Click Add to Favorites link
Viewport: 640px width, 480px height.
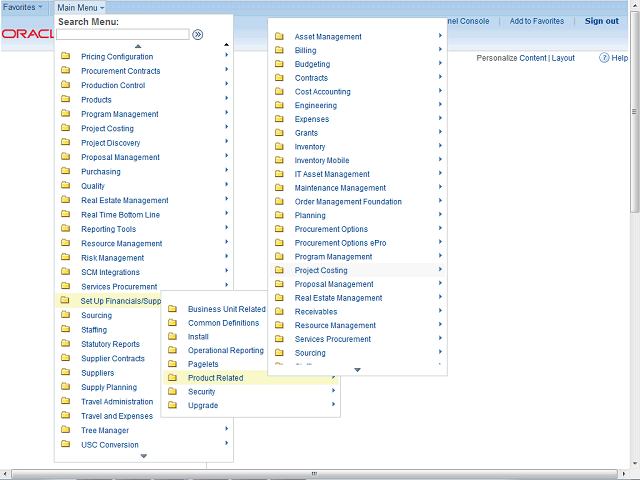click(x=537, y=21)
